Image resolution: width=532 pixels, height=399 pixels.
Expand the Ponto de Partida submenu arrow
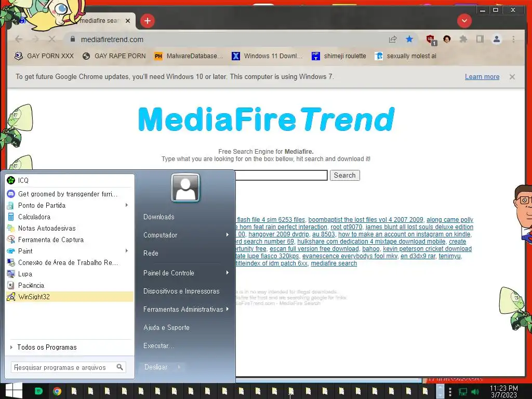pos(127,205)
